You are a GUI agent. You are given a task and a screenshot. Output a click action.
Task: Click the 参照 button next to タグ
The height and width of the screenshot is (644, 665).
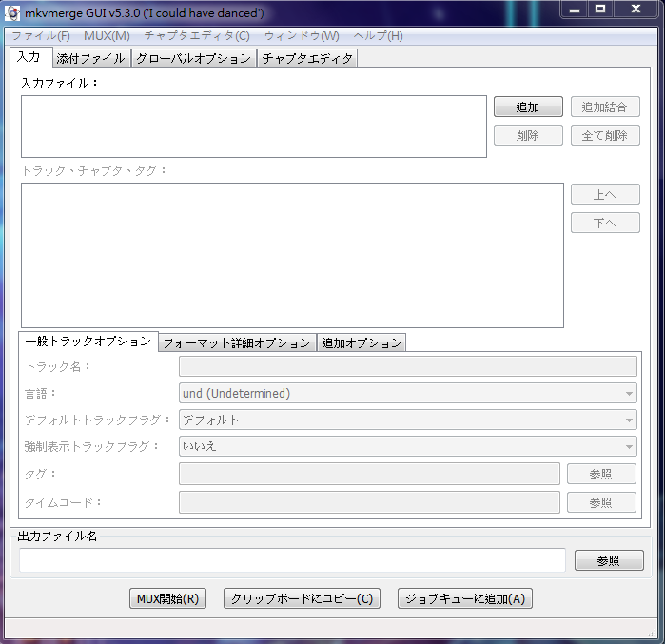click(x=601, y=474)
